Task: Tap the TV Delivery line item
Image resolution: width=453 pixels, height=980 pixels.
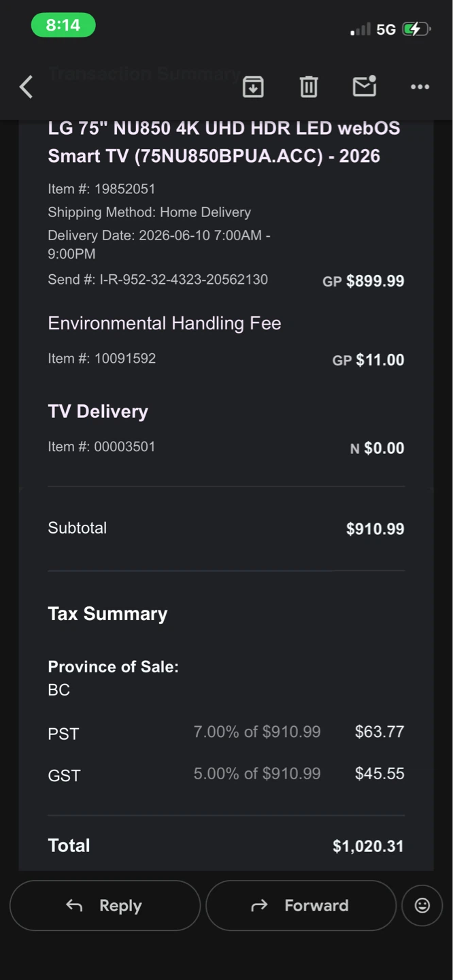Action: [x=98, y=411]
